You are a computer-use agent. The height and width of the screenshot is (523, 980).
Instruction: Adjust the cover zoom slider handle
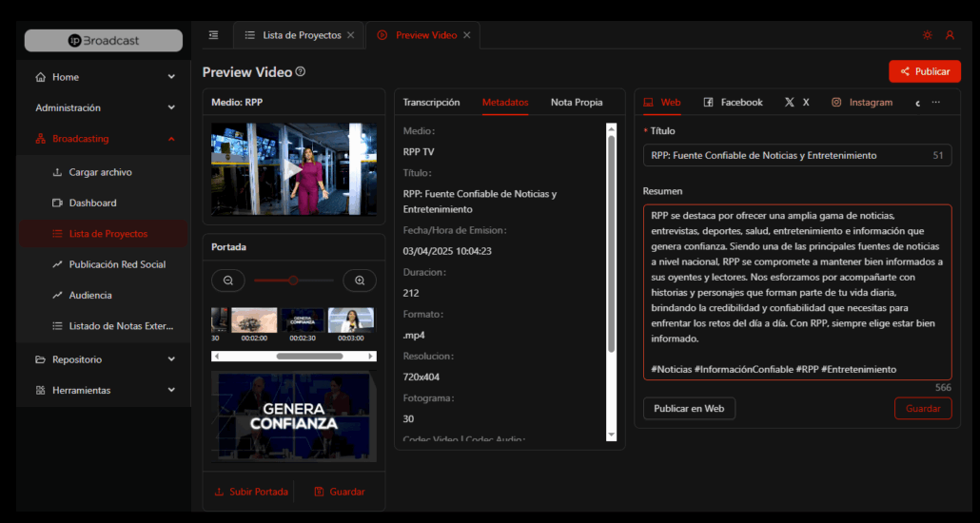(293, 281)
